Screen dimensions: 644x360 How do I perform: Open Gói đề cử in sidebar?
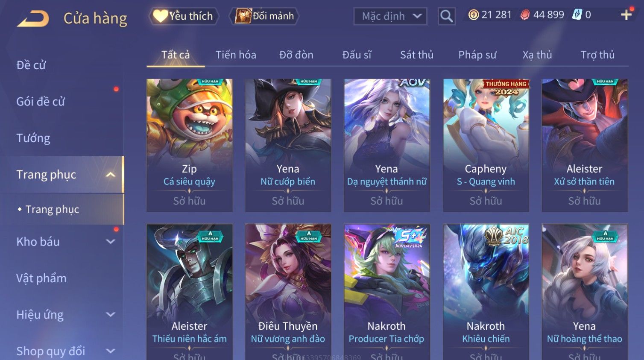pyautogui.click(x=41, y=102)
